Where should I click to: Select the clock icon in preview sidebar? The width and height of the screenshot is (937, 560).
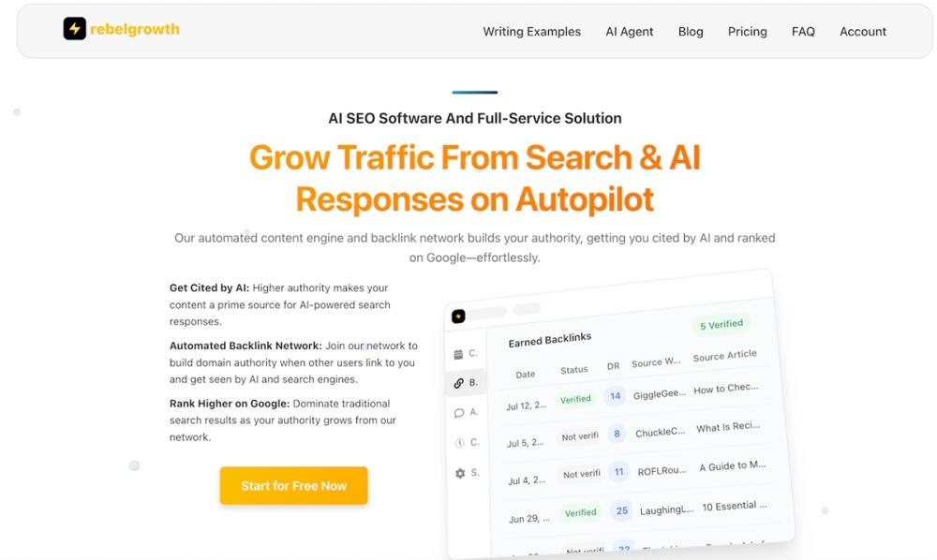459,443
